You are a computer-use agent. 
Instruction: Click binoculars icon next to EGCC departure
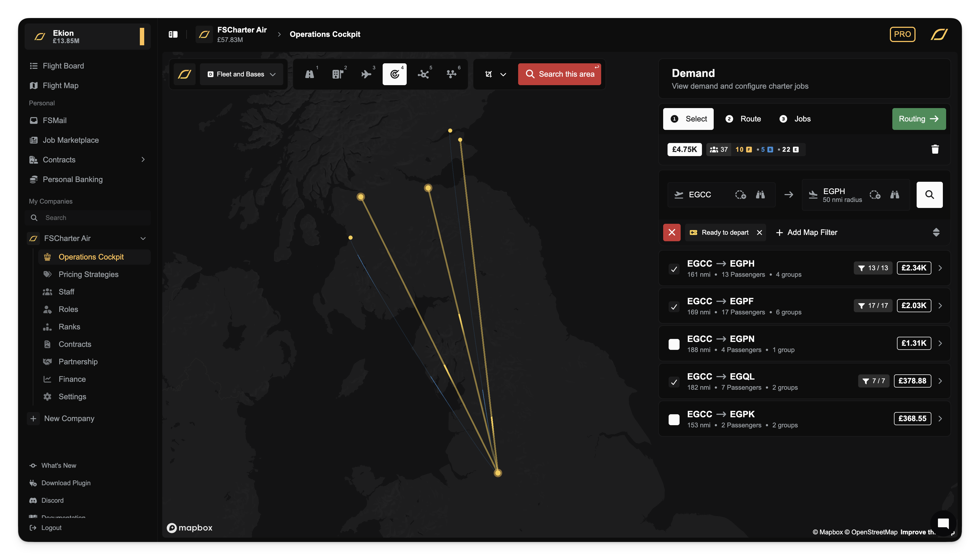[x=760, y=195]
